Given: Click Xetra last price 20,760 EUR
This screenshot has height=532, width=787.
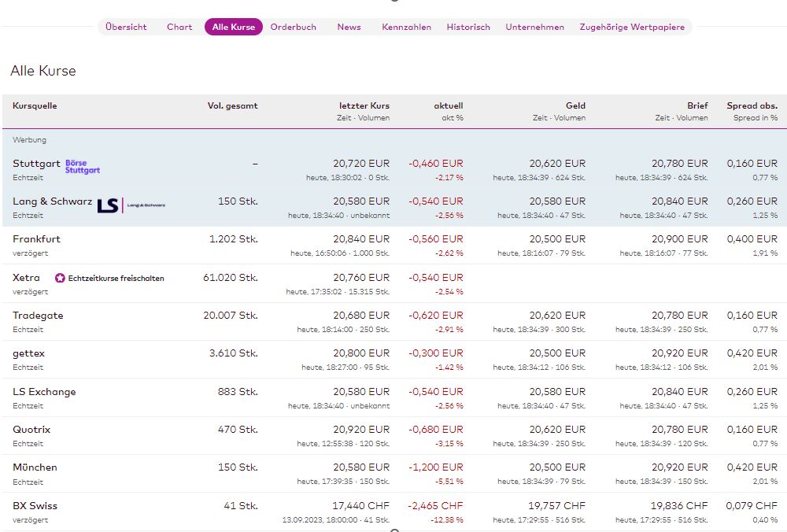Looking at the screenshot, I should 361,278.
